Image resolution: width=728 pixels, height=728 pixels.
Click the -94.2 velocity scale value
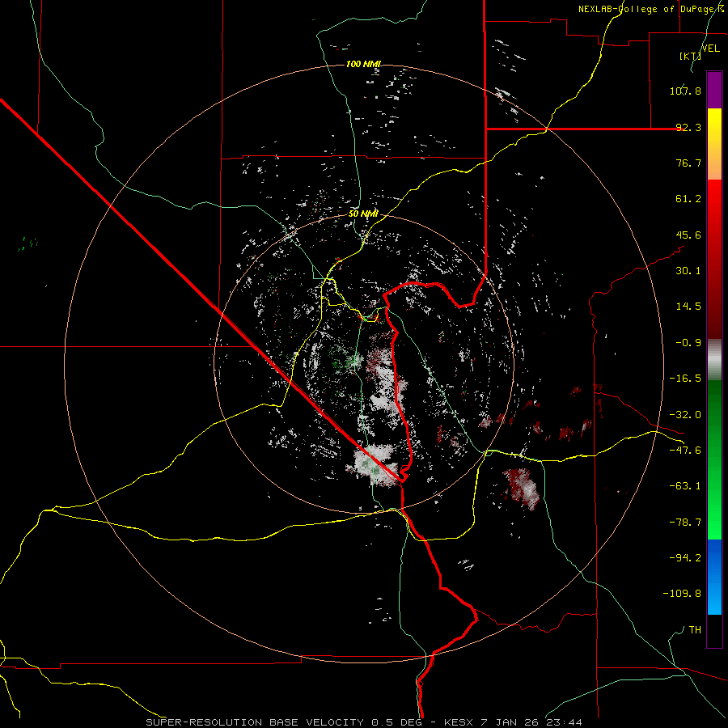pos(685,558)
